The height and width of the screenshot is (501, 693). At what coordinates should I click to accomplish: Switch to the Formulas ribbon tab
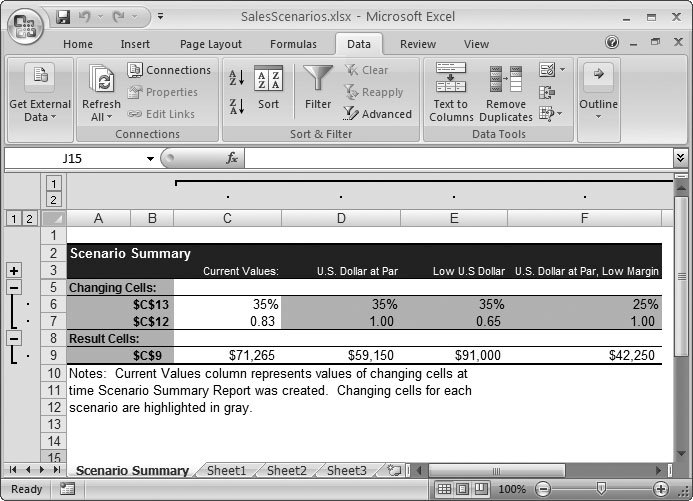(x=292, y=44)
